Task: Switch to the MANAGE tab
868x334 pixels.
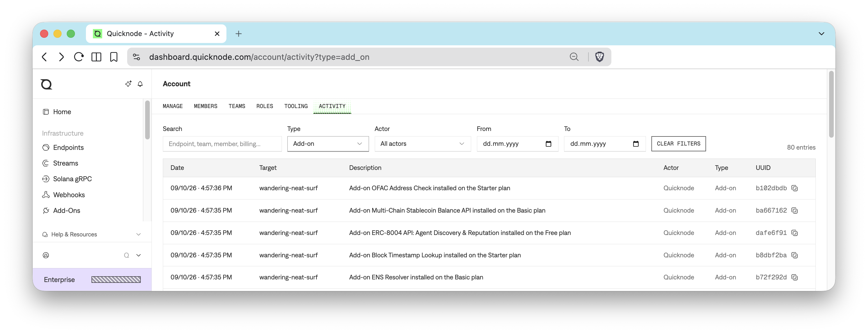Action: tap(172, 106)
